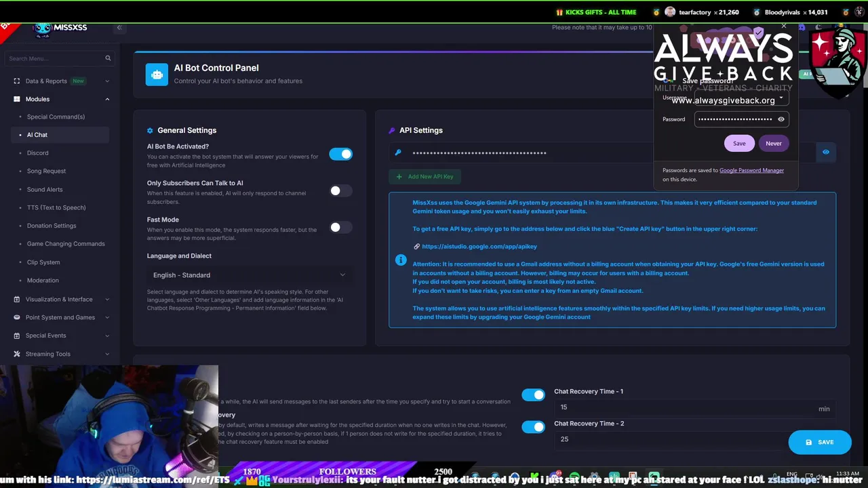Toggle Chat Recovery Time - 2 switch
This screenshot has height=488, width=868.
tap(533, 427)
